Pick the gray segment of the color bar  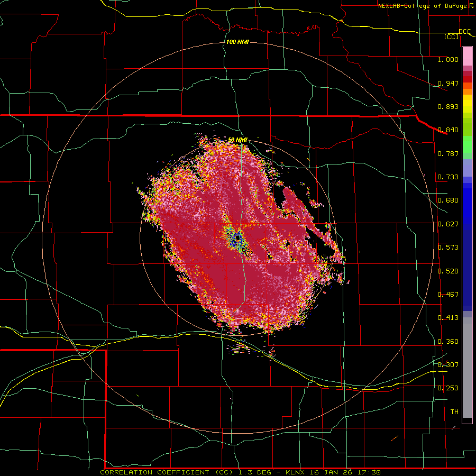pos(467,368)
